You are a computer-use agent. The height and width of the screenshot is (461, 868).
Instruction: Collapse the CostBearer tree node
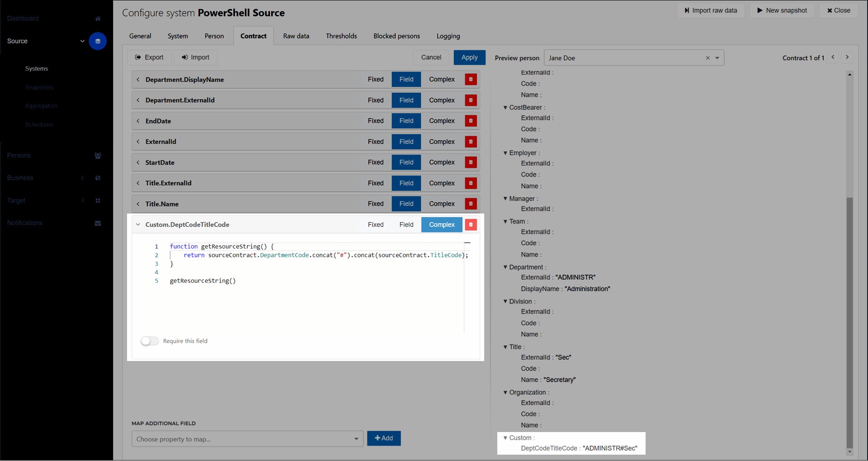pyautogui.click(x=505, y=108)
